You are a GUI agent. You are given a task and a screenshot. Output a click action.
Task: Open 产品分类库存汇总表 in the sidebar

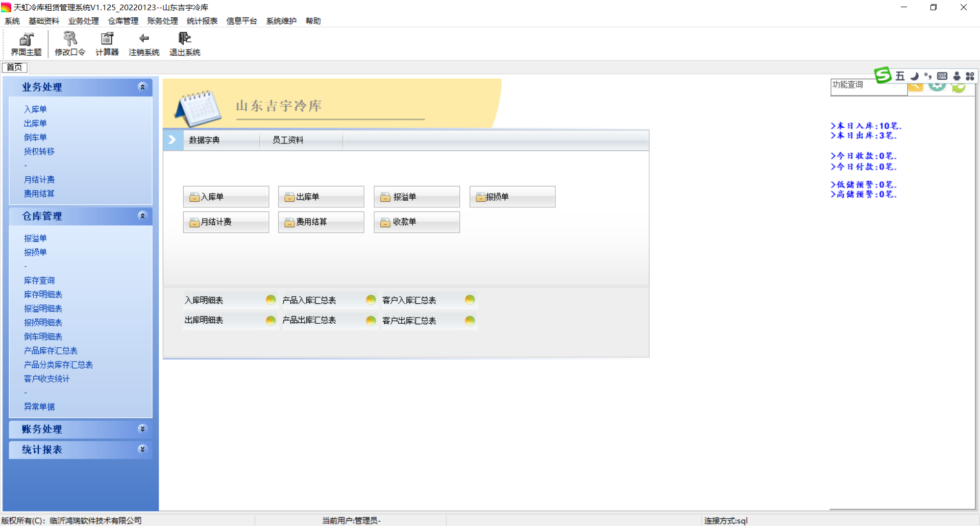[59, 365]
